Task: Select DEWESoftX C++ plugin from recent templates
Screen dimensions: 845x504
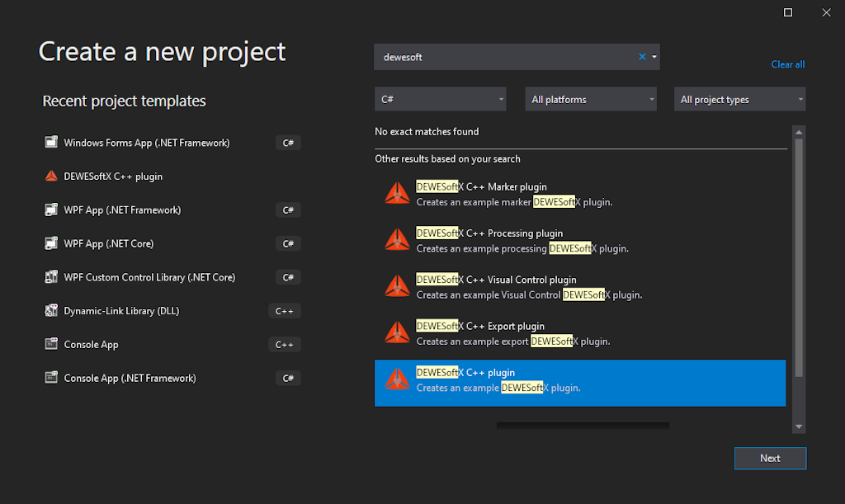Action: [172, 176]
